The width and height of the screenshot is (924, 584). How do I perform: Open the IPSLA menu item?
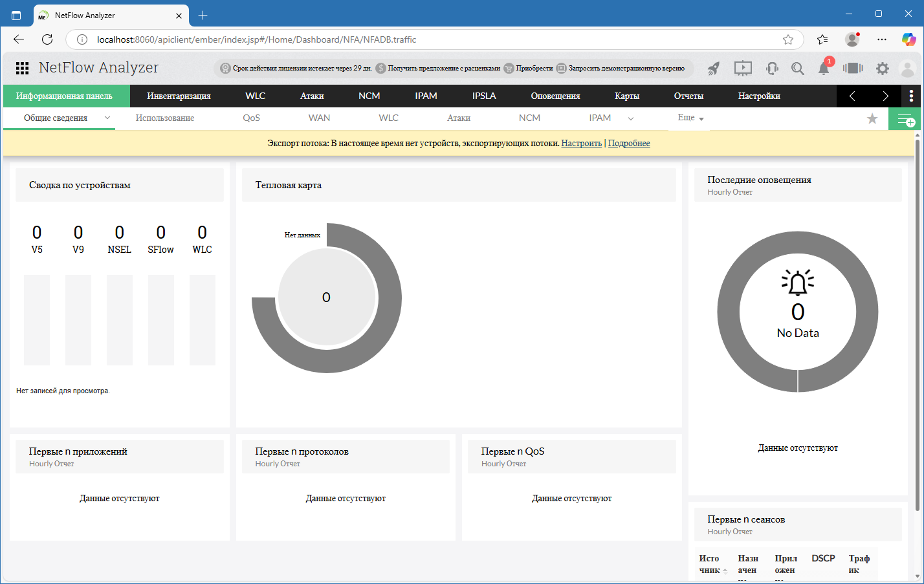click(484, 96)
